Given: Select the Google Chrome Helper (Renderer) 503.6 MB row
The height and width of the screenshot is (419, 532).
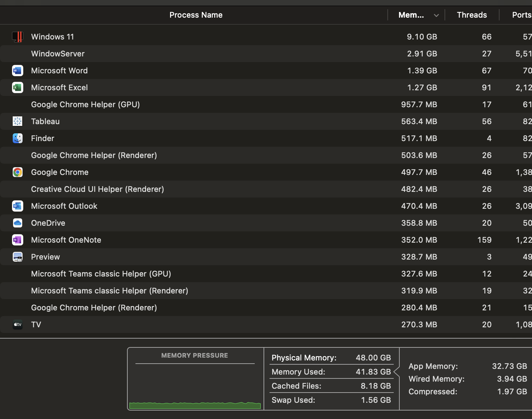Looking at the screenshot, I should 266,155.
